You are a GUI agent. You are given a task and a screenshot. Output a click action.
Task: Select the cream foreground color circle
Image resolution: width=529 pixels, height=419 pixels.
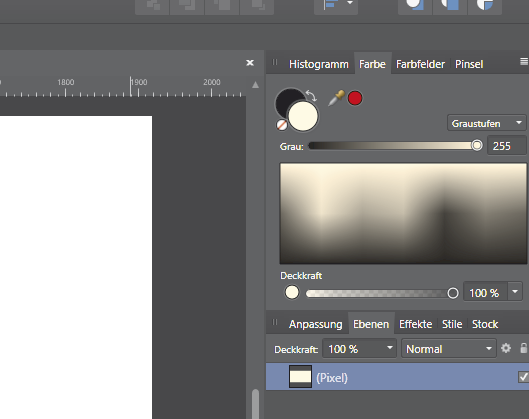pyautogui.click(x=303, y=116)
